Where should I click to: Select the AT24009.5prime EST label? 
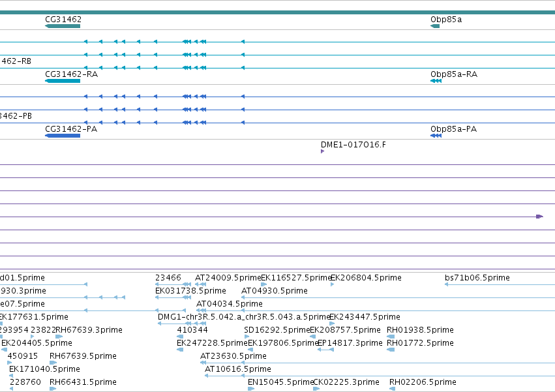click(x=228, y=278)
